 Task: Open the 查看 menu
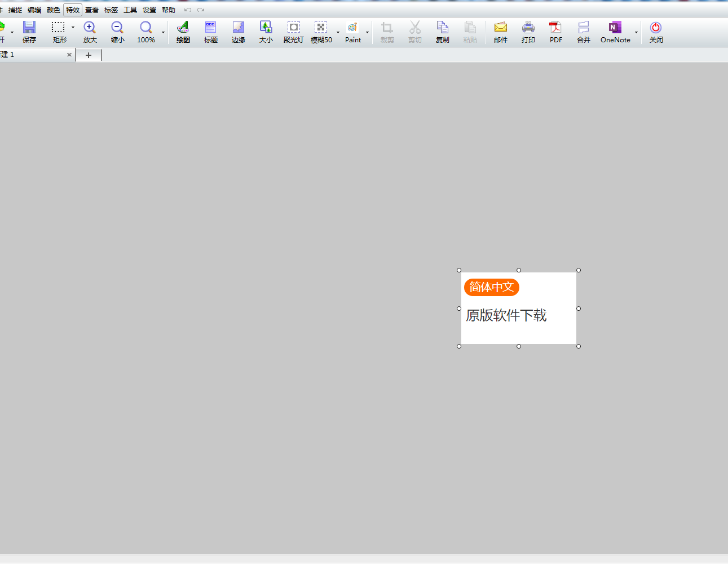pyautogui.click(x=92, y=10)
